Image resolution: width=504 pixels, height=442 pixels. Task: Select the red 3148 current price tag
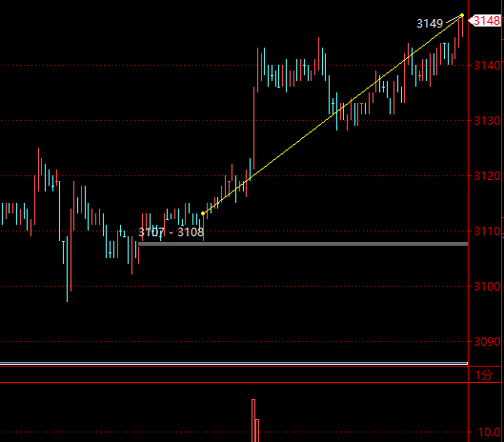[486, 21]
